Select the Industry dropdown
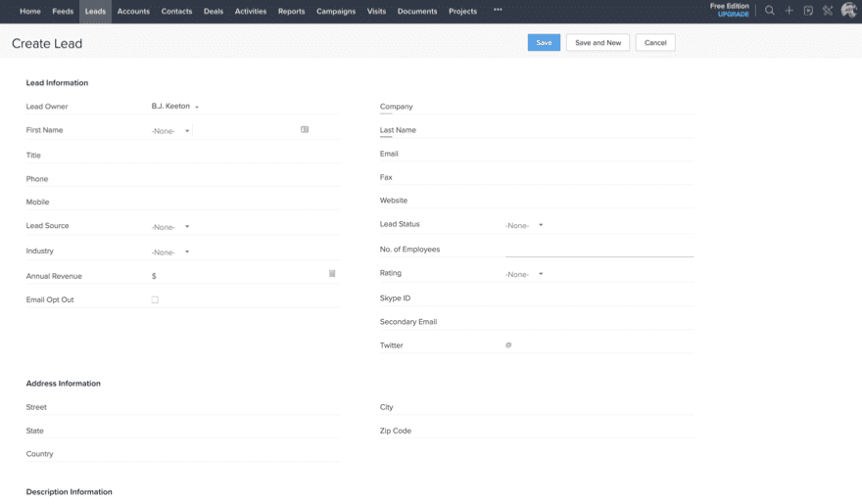Image resolution: width=862 pixels, height=504 pixels. (170, 252)
